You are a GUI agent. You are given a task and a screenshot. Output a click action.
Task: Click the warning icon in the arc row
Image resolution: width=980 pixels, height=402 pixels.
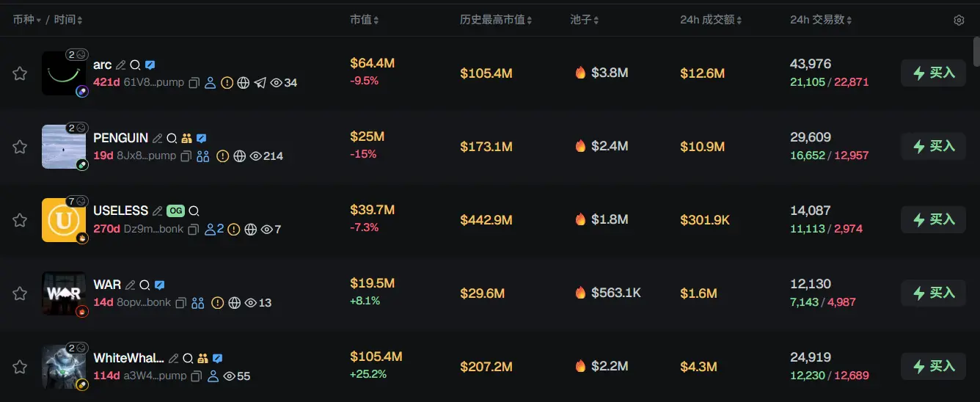[227, 83]
